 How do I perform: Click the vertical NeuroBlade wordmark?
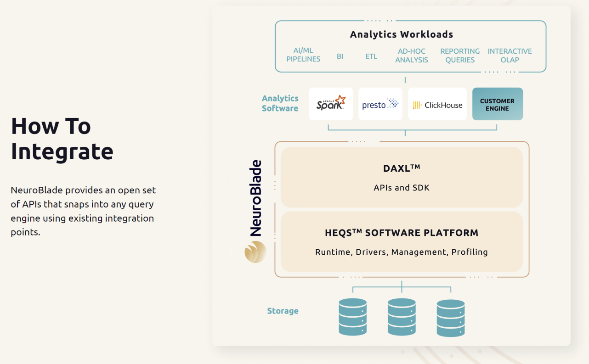tap(255, 198)
